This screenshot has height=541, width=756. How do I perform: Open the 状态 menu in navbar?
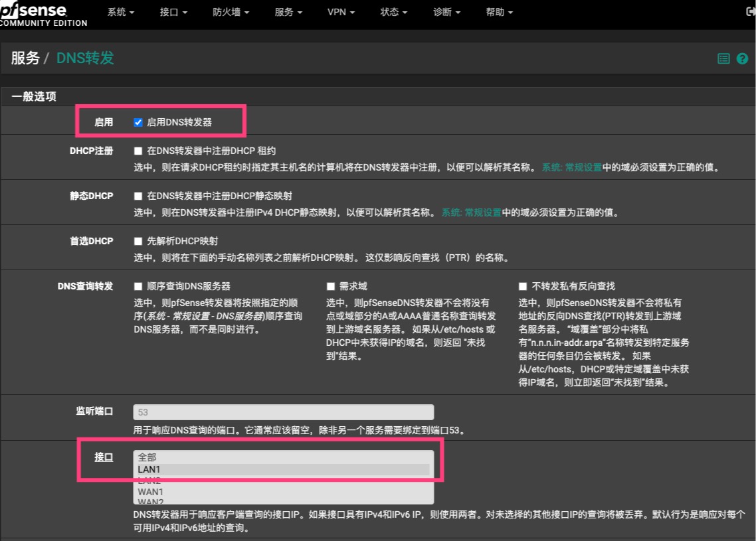(x=394, y=12)
